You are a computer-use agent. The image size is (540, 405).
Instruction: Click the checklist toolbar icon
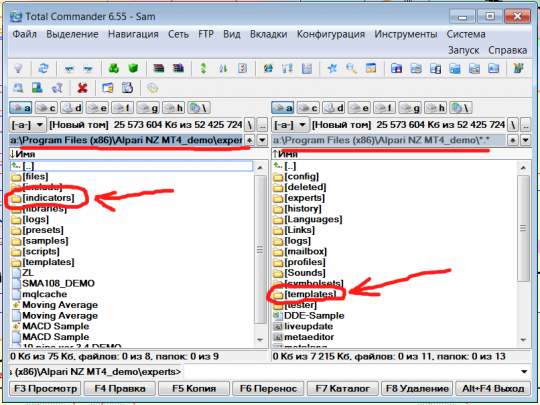[242, 68]
